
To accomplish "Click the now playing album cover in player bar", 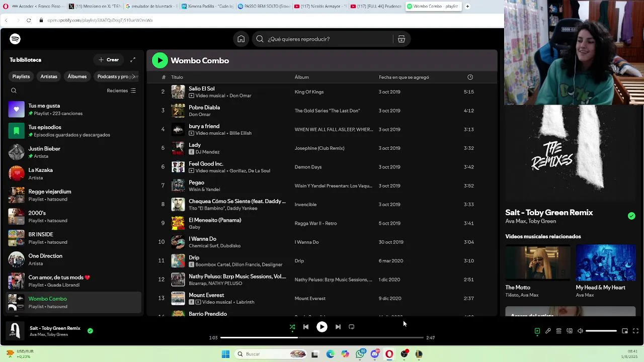I will pos(15,331).
